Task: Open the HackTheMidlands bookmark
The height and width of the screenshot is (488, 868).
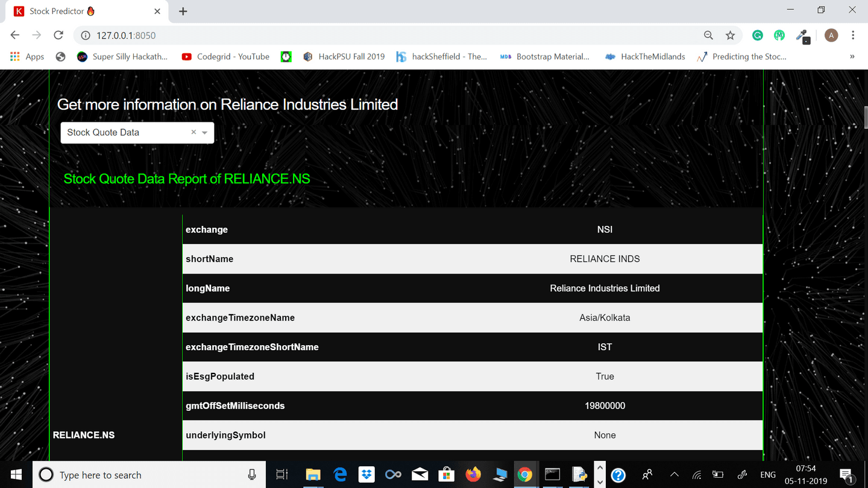Action: click(645, 57)
